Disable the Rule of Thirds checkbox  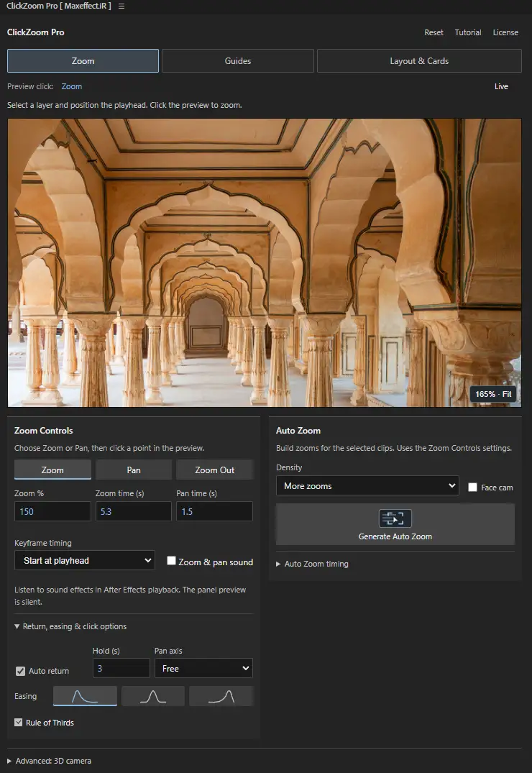pos(18,722)
